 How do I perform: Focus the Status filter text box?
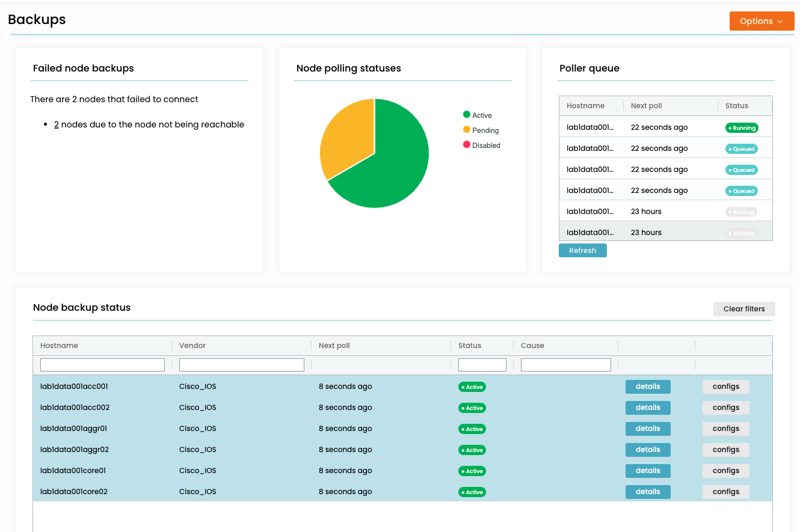tap(482, 365)
